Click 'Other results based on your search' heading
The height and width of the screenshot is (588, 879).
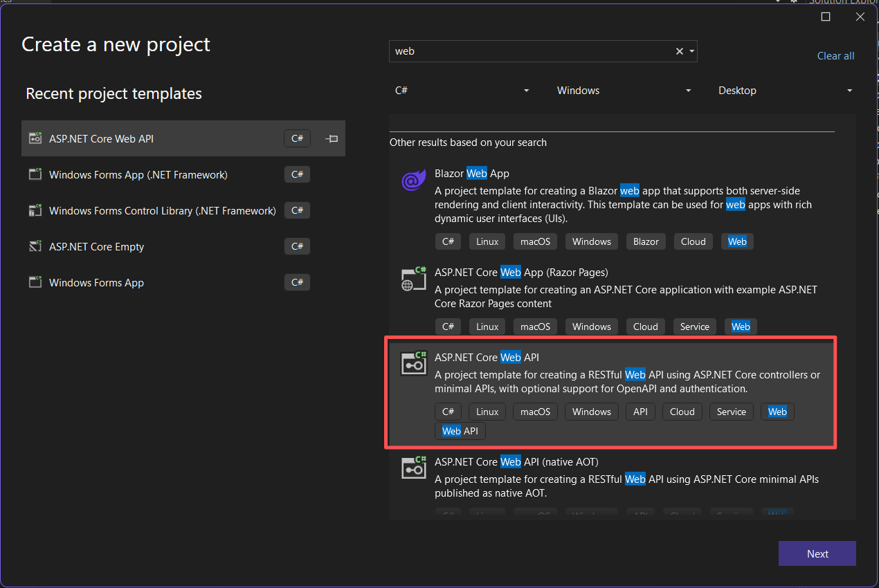point(468,143)
